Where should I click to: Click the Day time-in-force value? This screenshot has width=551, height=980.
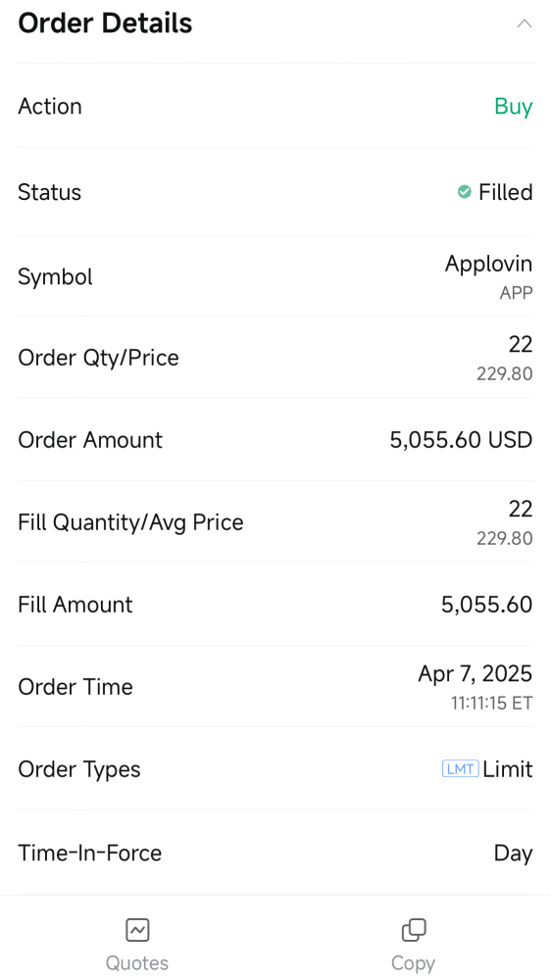[x=513, y=854]
